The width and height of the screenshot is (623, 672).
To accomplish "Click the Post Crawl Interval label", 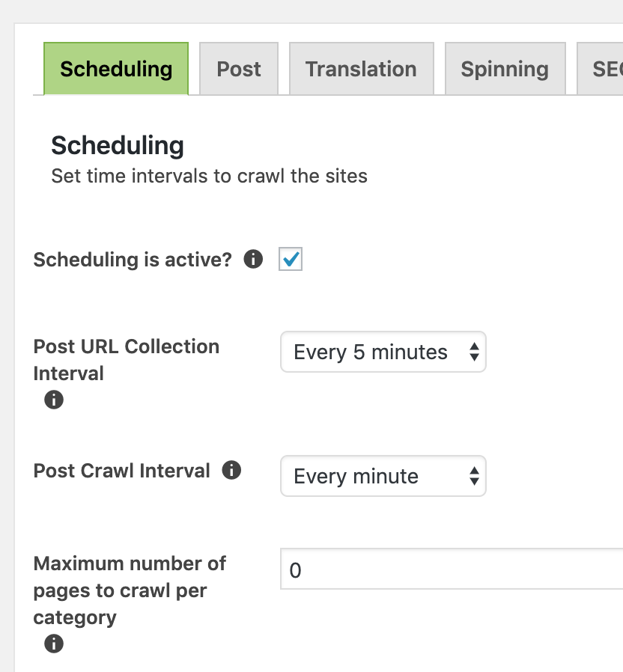I will coord(122,471).
